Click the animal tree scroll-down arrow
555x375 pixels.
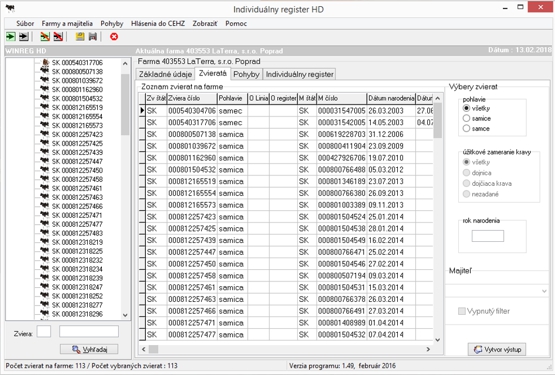coord(125,315)
